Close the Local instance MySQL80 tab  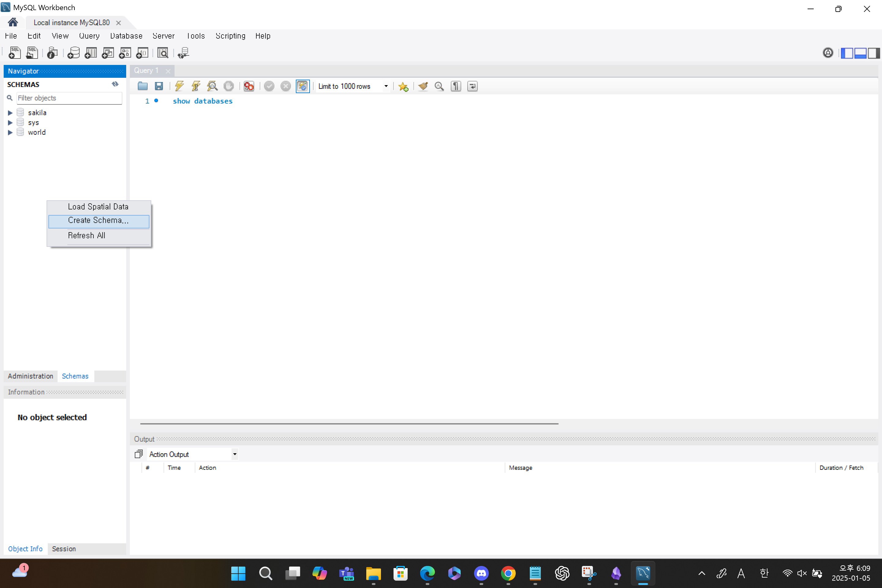coord(119,23)
